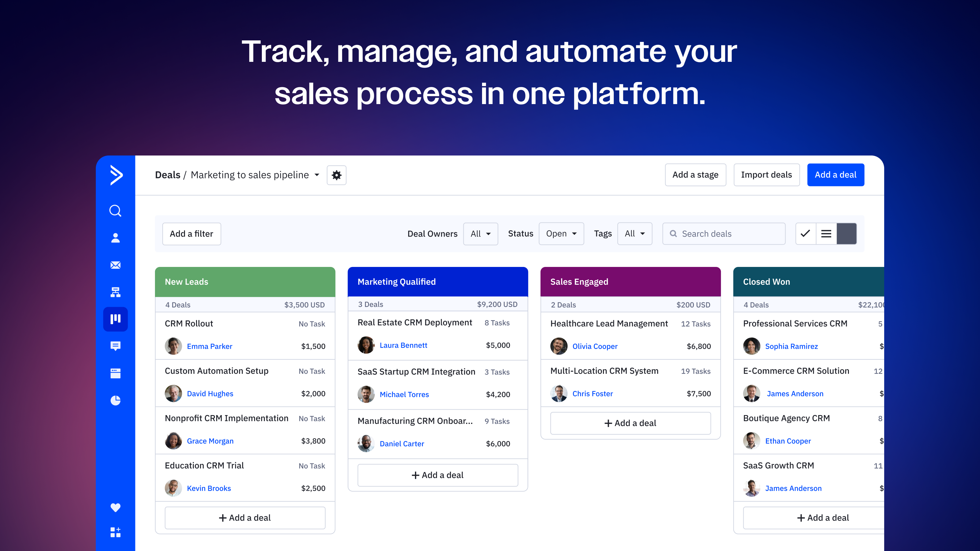Open the Apps grid icon at sidebar bottom

115,532
